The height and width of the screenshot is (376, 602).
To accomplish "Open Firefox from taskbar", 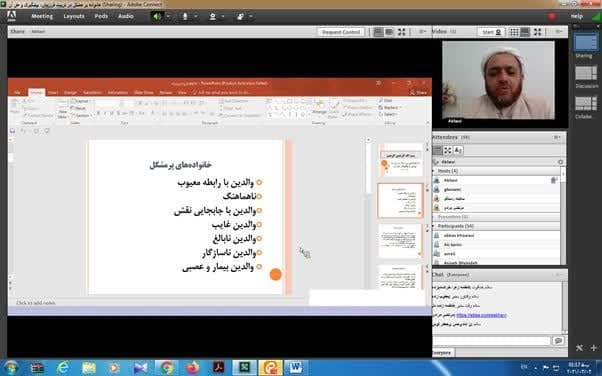I will 192,368.
